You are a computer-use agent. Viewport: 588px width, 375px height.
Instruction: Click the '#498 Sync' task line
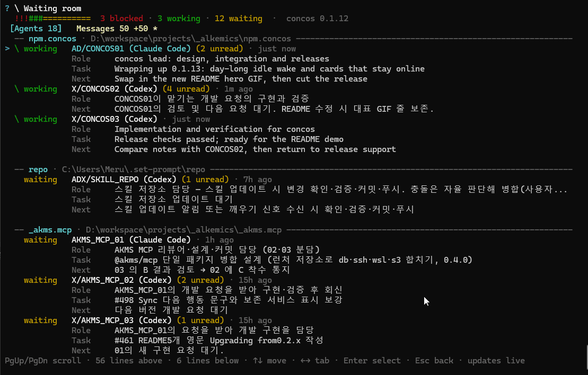point(229,300)
